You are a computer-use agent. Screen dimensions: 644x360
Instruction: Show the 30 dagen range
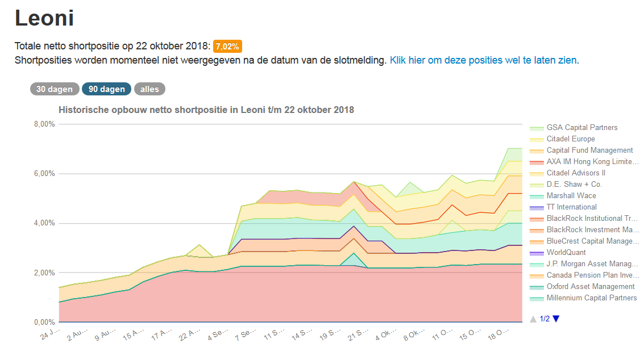[55, 89]
